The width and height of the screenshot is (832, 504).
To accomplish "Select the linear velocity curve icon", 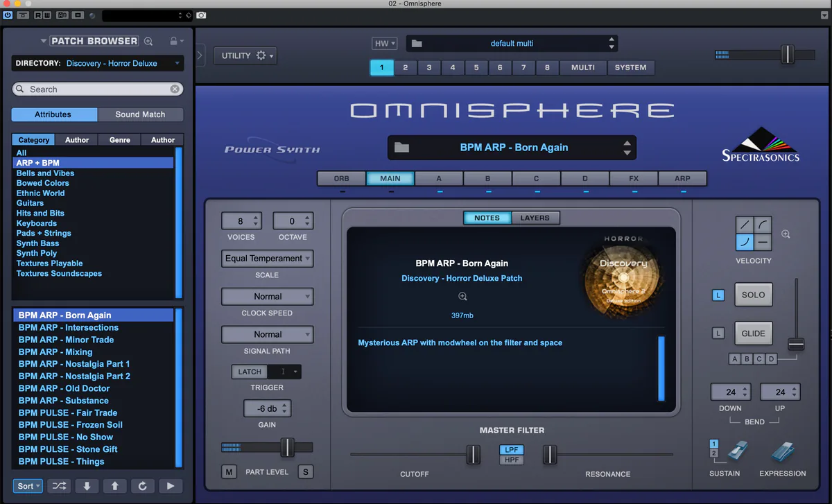I will (745, 225).
